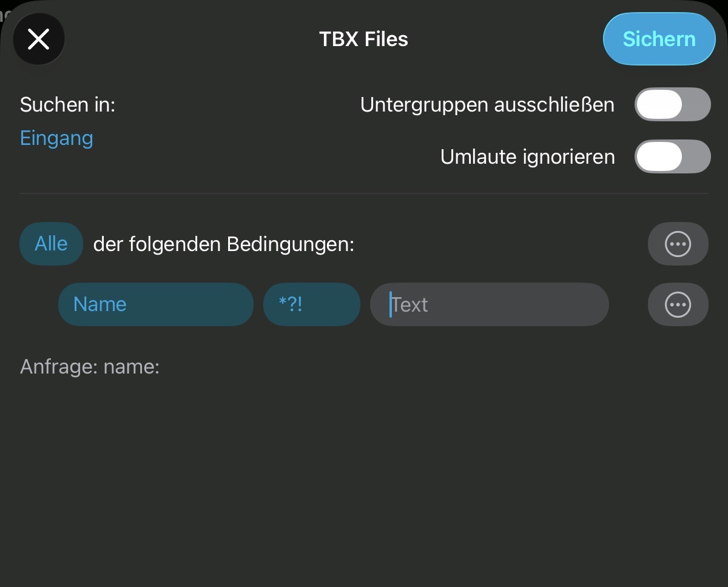Open the Eingang search location link
The width and height of the screenshot is (728, 587).
[56, 138]
